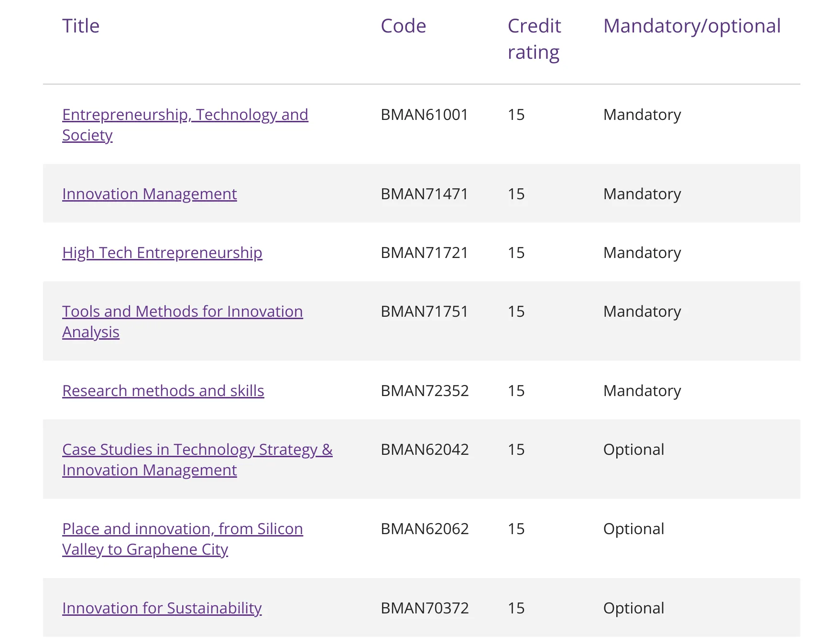Click the BMAN71721 code cell
Viewport: 830px width, 644px height.
424,253
